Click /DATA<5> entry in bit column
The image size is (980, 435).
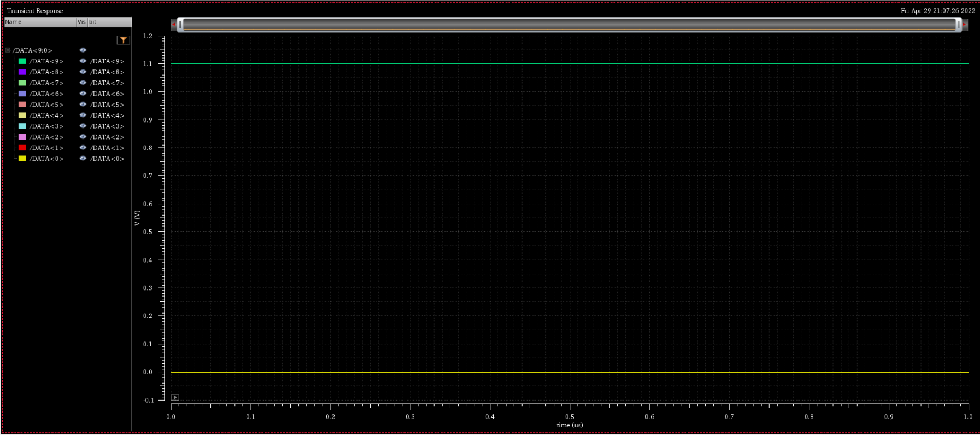coord(107,105)
